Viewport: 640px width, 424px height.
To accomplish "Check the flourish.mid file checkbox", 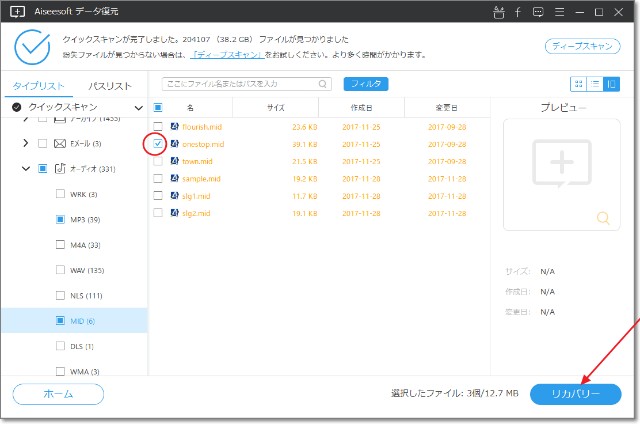I will click(x=158, y=127).
